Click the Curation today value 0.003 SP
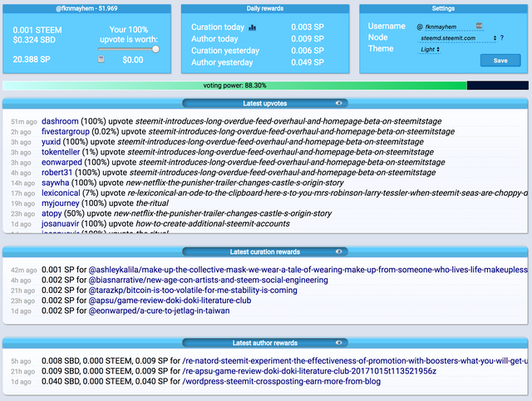The image size is (532, 401). [308, 27]
